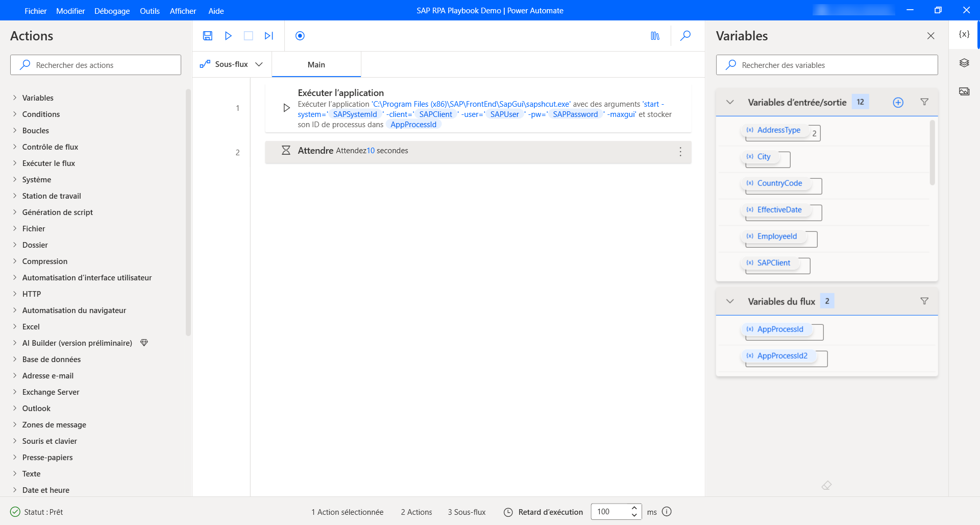
Task: Open the asset library icon in toolbar
Action: pos(655,36)
